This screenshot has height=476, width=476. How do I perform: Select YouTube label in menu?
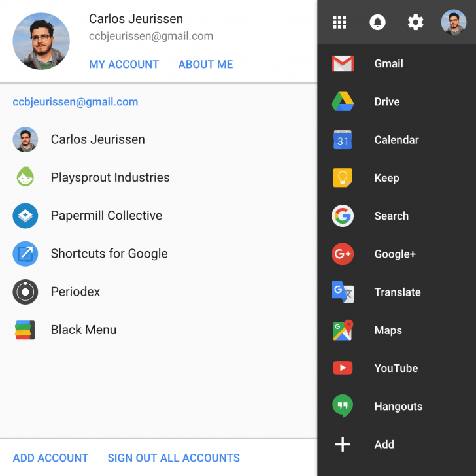[396, 368]
